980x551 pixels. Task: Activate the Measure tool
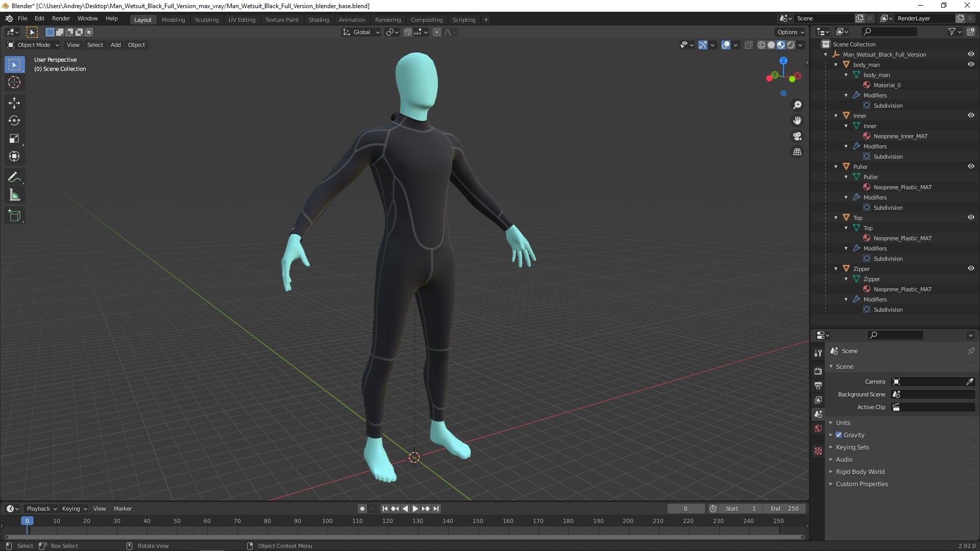tap(14, 195)
